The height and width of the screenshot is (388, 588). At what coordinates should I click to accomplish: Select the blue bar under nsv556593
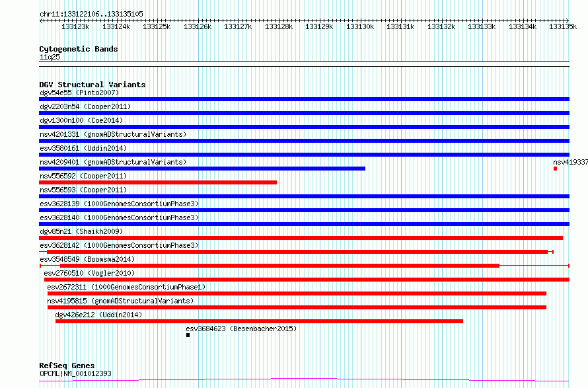click(x=304, y=196)
